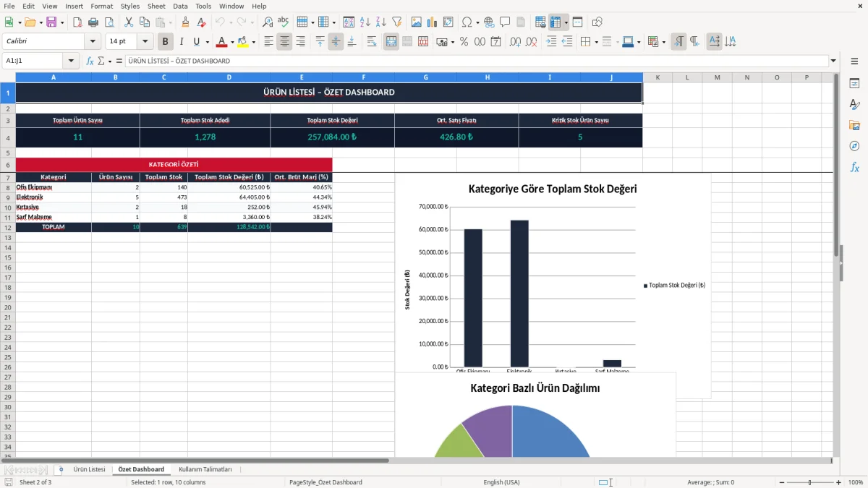Toggle Freeze Rows and Columns
The height and width of the screenshot is (488, 868).
click(x=556, y=22)
